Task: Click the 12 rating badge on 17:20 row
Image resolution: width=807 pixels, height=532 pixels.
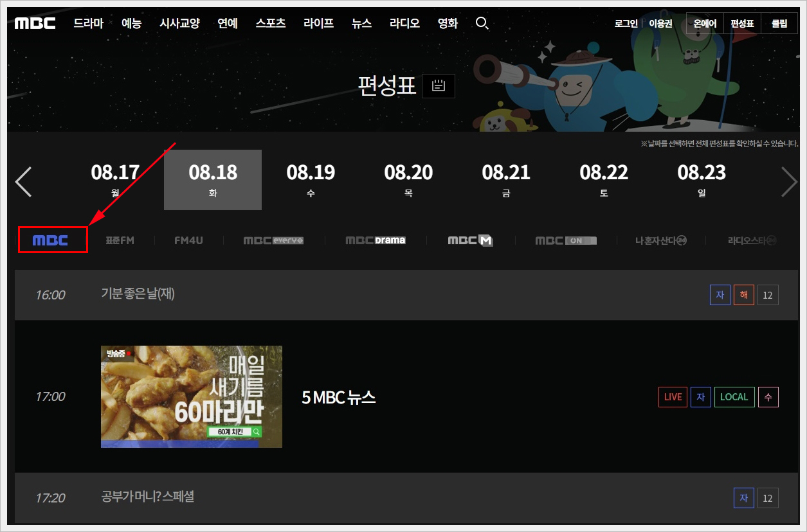Action: coord(768,498)
